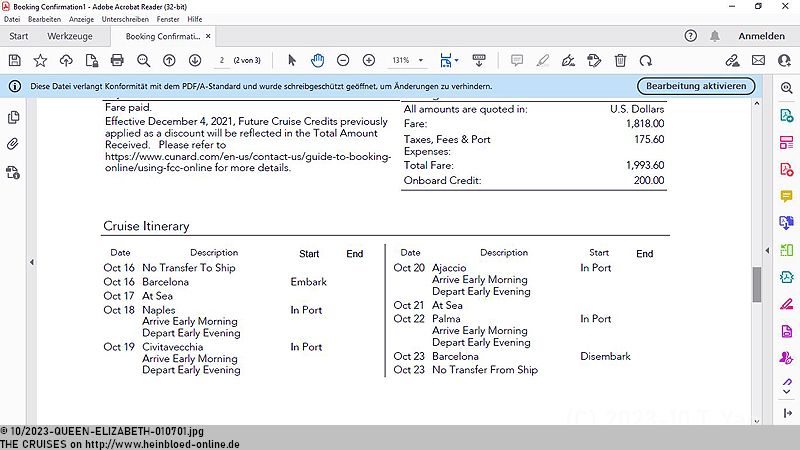Select the highlight text pen
The image size is (800, 450).
[x=543, y=60]
